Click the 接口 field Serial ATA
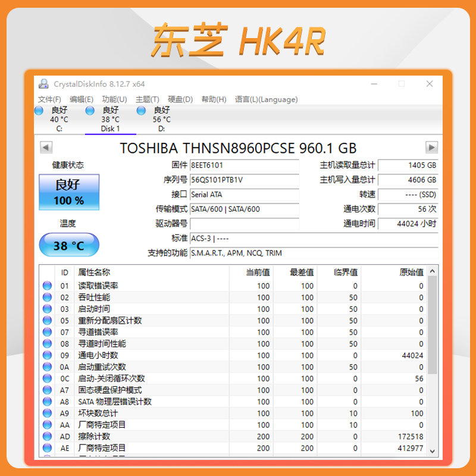 pyautogui.click(x=245, y=195)
